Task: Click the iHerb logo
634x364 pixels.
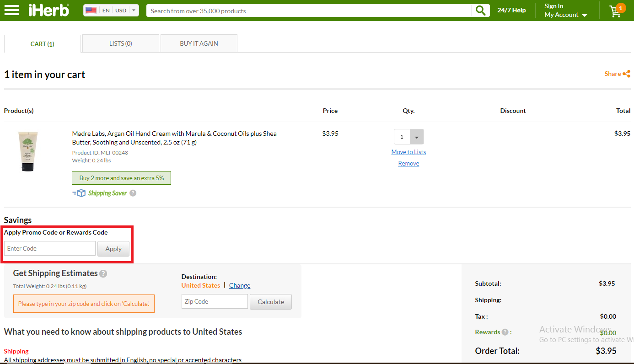Action: pos(49,10)
